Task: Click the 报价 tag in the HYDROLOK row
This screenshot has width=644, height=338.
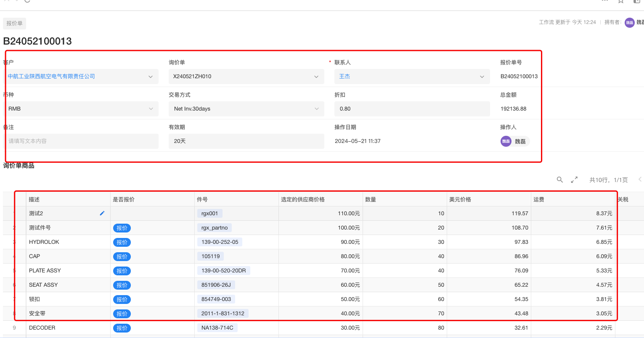Action: click(x=122, y=242)
